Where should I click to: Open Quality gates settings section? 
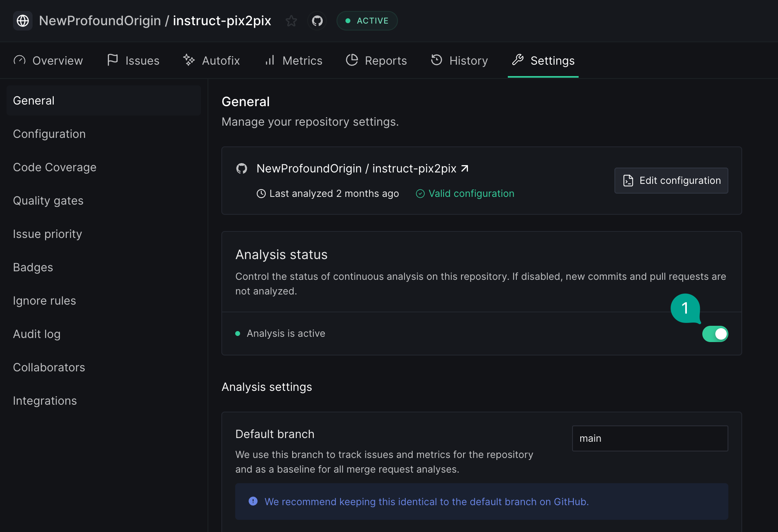pyautogui.click(x=48, y=201)
